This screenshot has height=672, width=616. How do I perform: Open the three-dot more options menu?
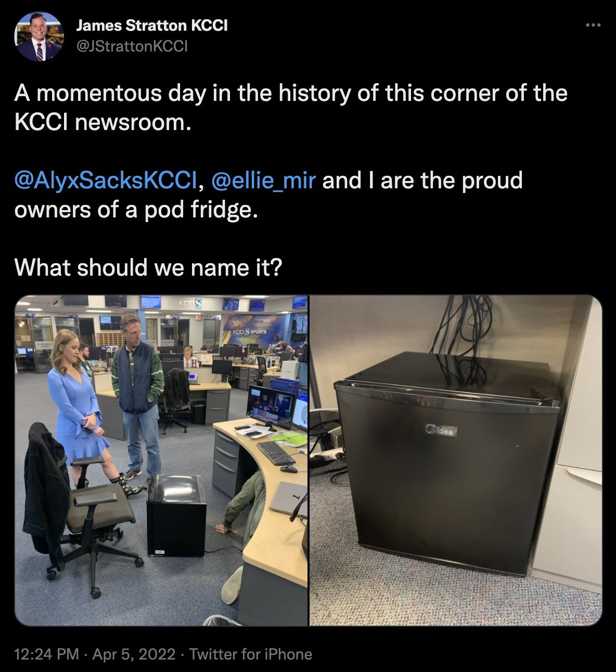[593, 25]
